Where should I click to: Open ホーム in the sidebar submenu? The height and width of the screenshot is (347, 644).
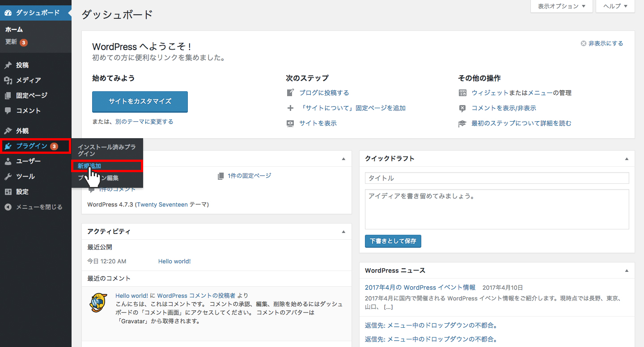click(14, 30)
